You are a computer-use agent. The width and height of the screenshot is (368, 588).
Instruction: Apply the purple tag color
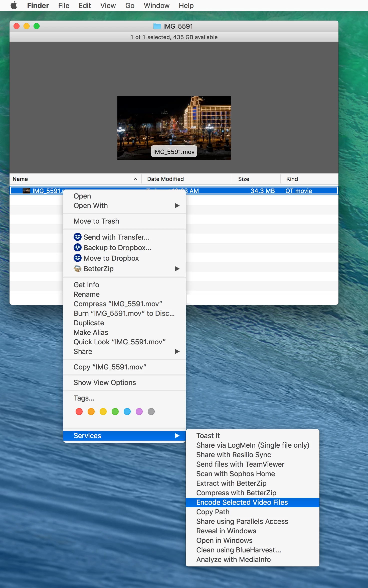click(x=139, y=412)
